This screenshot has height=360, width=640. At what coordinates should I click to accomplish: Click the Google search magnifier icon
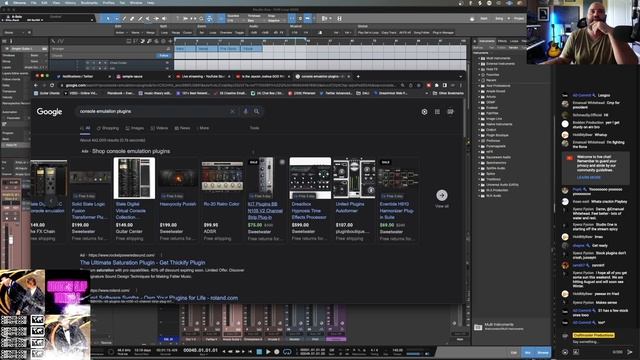pos(256,111)
